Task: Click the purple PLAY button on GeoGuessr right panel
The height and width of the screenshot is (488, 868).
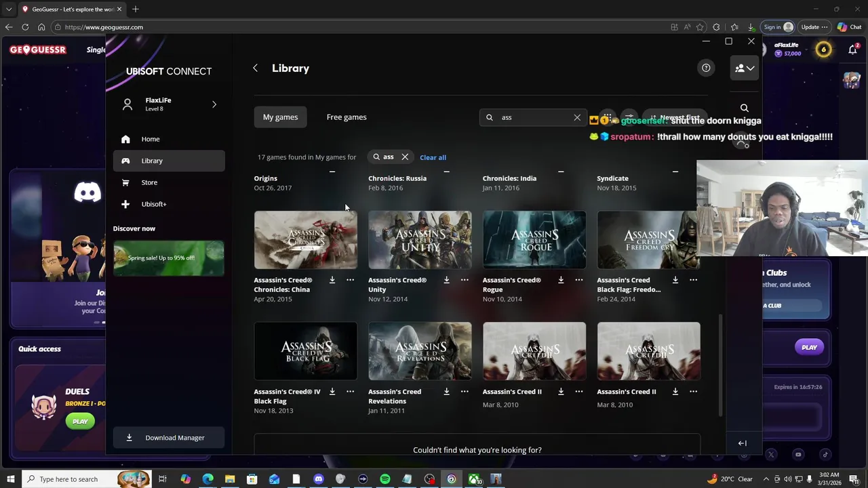Action: (x=809, y=347)
